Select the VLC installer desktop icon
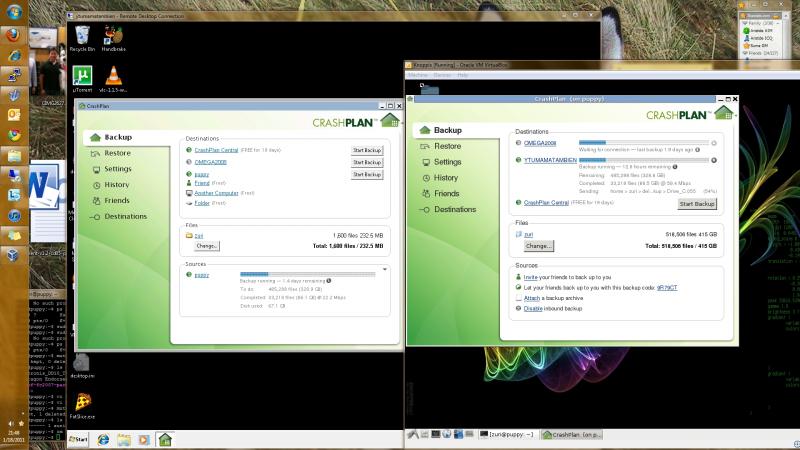The width and height of the screenshot is (800, 450). click(x=114, y=77)
